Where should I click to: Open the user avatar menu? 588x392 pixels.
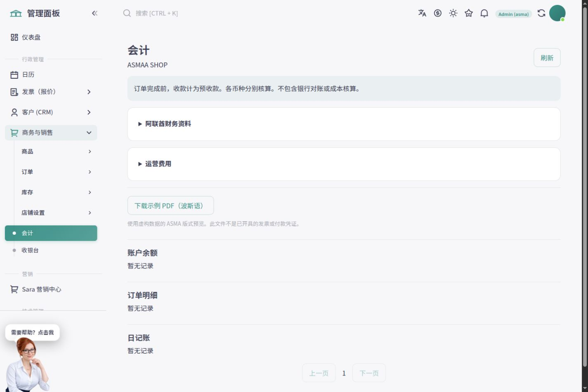point(557,13)
